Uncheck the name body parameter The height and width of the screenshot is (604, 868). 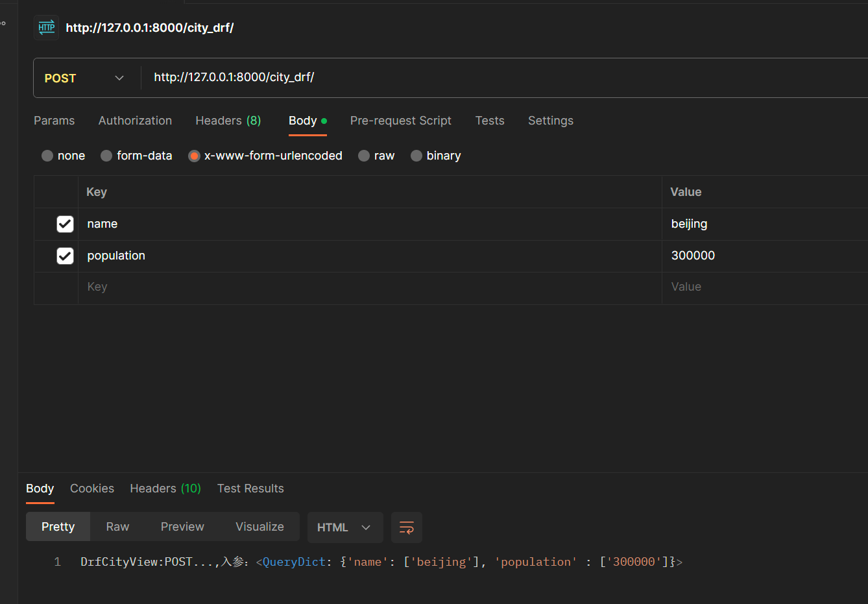coord(65,223)
